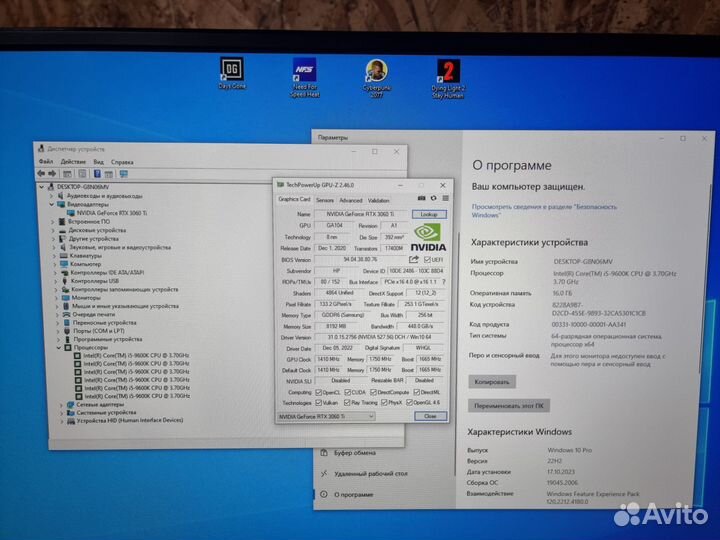Click the blue help icon in Device Manager toolbar
This screenshot has width=720, height=540.
(x=97, y=174)
